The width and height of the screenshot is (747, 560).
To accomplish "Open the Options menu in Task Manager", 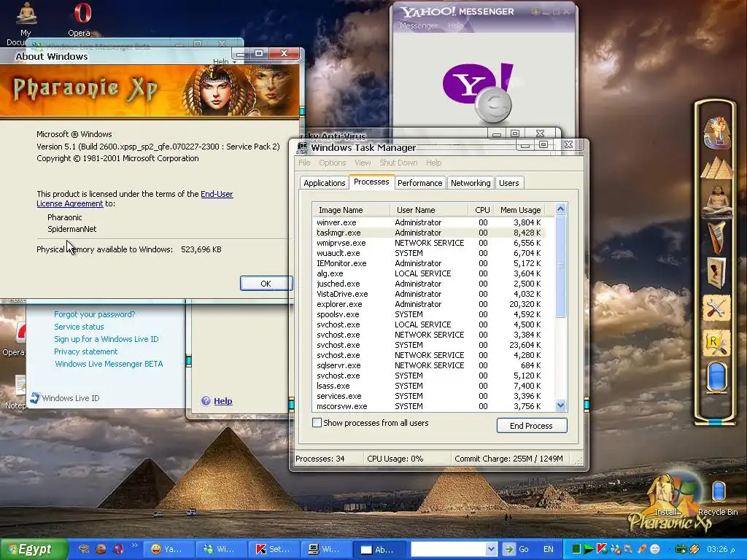I will click(x=333, y=163).
